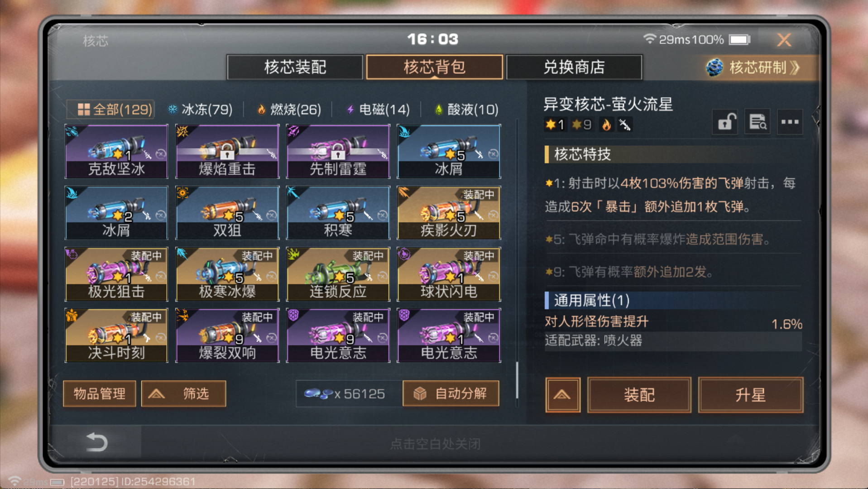Click the flame element icon under core name
This screenshot has width=868, height=489.
pyautogui.click(x=606, y=125)
